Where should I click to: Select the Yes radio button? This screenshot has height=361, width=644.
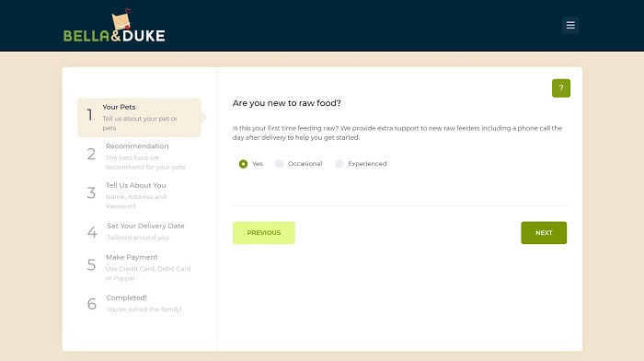243,164
